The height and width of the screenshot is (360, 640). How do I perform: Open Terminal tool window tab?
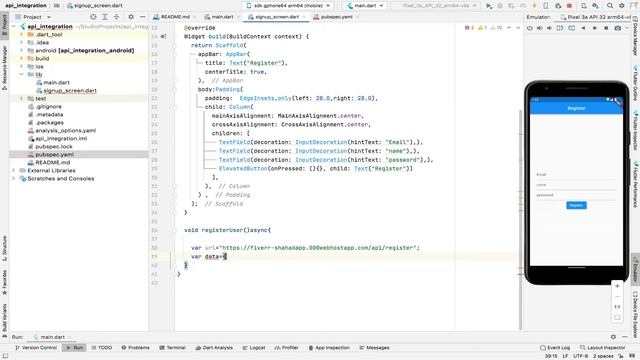tap(172, 348)
